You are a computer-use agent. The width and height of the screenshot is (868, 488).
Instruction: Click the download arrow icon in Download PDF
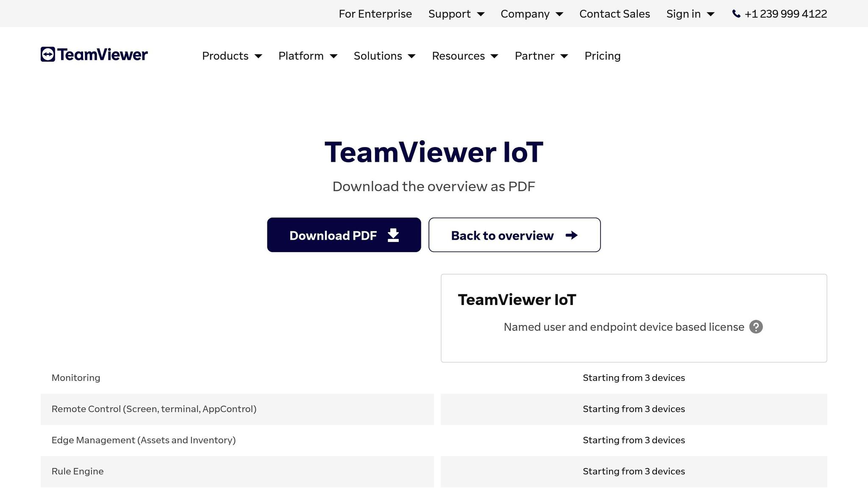click(x=393, y=235)
